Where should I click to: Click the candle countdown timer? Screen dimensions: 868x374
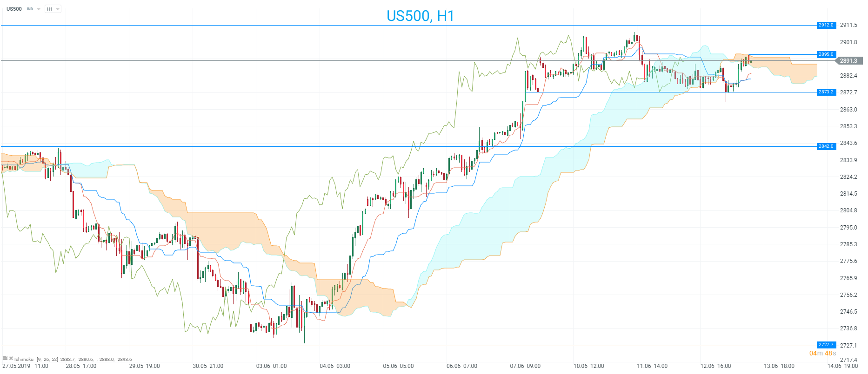(x=822, y=354)
